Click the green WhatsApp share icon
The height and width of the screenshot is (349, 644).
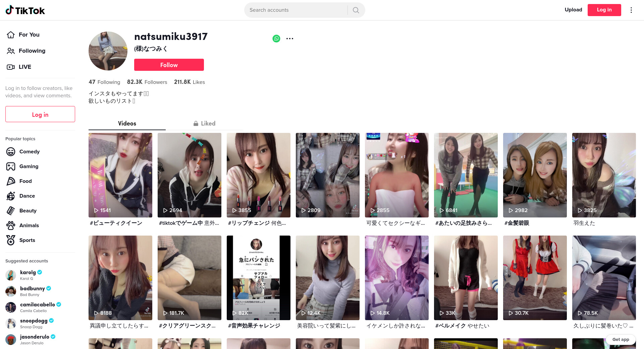pyautogui.click(x=276, y=39)
